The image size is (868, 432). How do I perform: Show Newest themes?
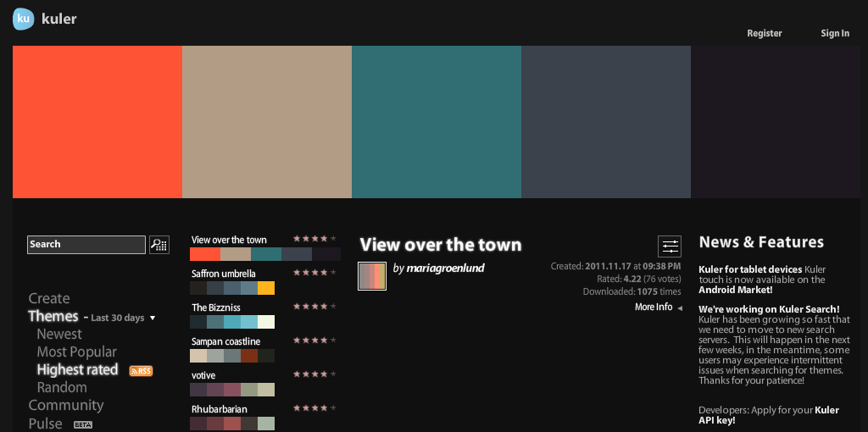click(59, 334)
